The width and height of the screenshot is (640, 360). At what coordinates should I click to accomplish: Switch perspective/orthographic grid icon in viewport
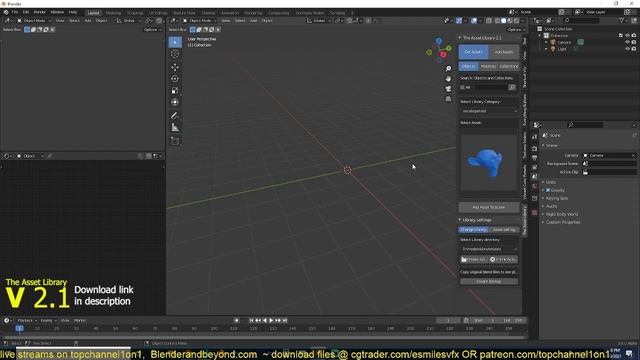point(448,99)
